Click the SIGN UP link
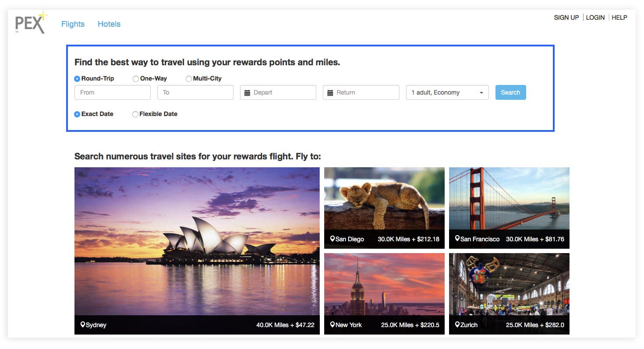 tap(566, 18)
